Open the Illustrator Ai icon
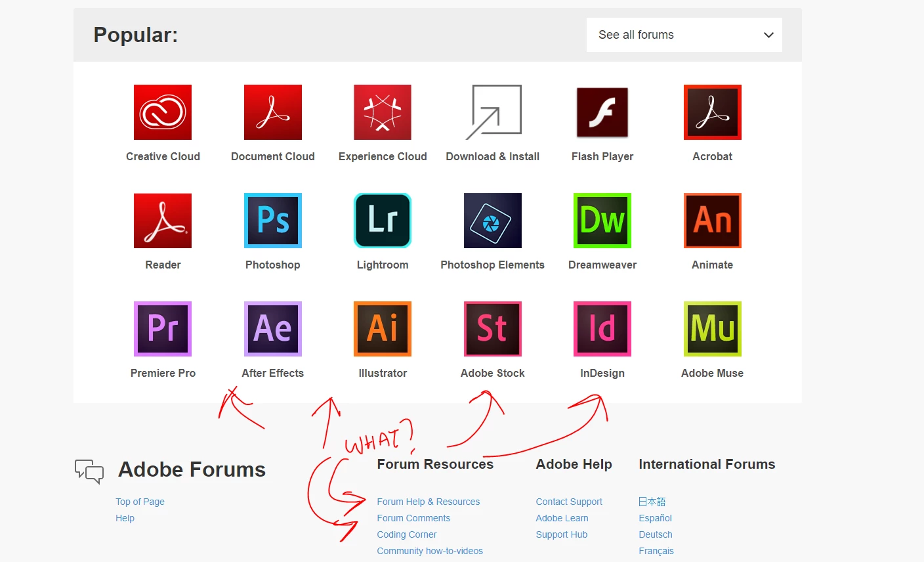This screenshot has width=924, height=562. (383, 329)
